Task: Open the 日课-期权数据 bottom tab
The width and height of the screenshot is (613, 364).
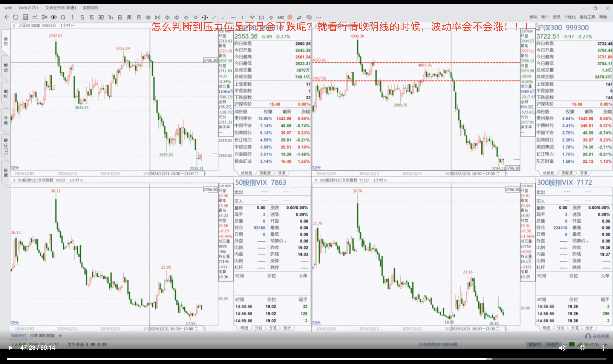Action: (x=42, y=335)
